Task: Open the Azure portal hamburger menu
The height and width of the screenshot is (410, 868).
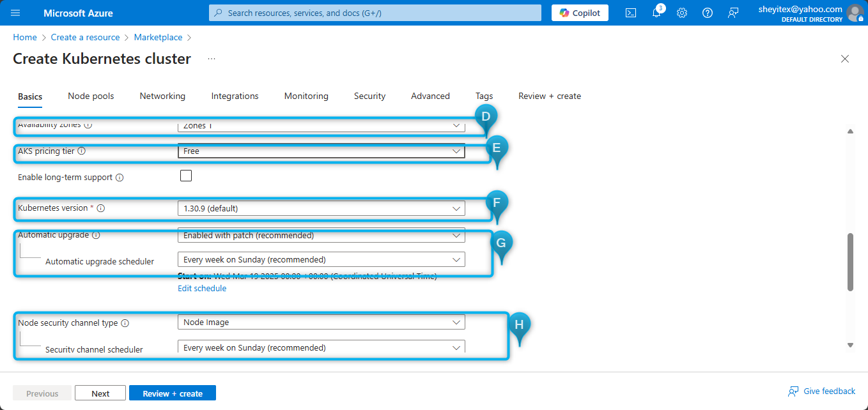Action: (15, 13)
